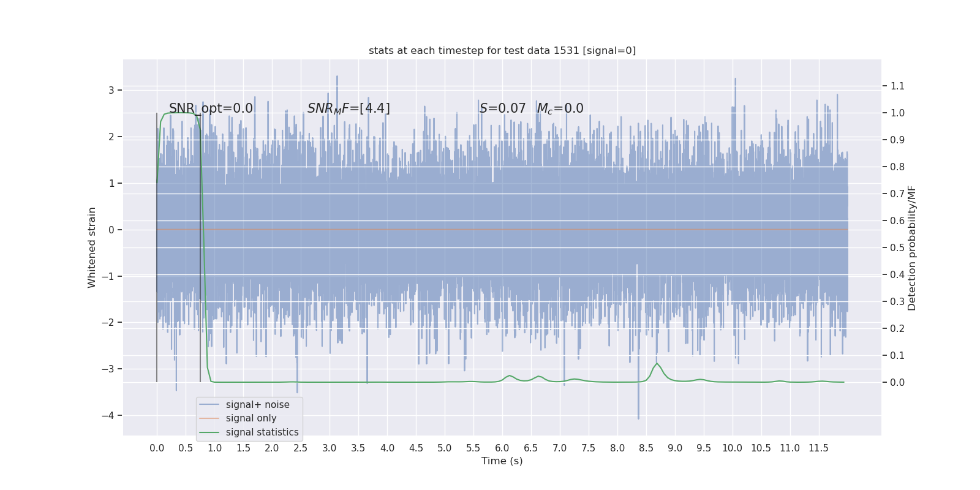
Task: Click left y-axis tick label −4
Action: coord(108,415)
